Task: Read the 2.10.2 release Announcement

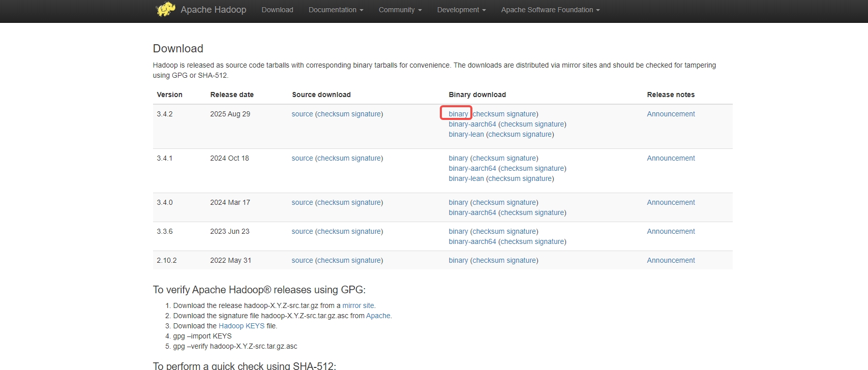Action: click(671, 260)
